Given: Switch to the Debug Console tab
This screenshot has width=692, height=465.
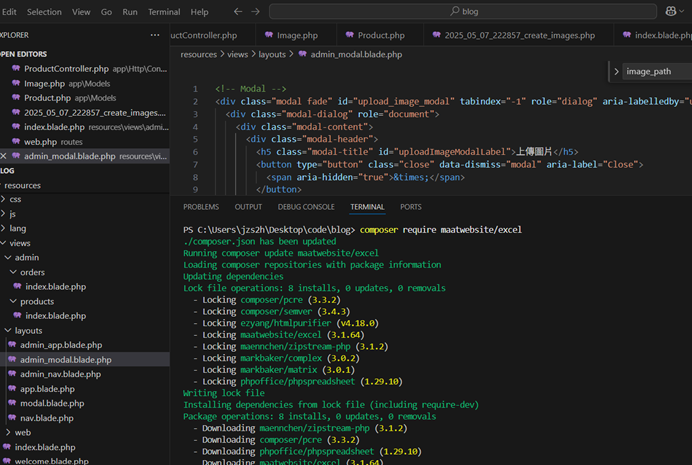Looking at the screenshot, I should click(x=306, y=207).
